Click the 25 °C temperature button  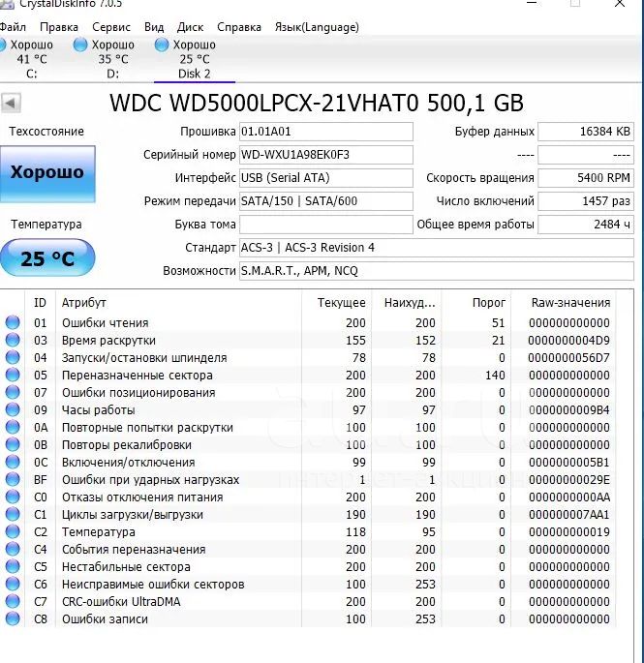click(x=47, y=257)
